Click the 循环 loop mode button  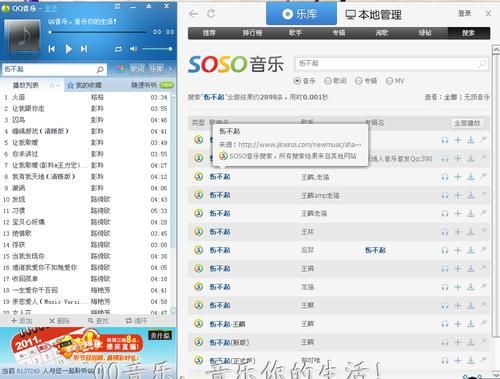point(137,321)
